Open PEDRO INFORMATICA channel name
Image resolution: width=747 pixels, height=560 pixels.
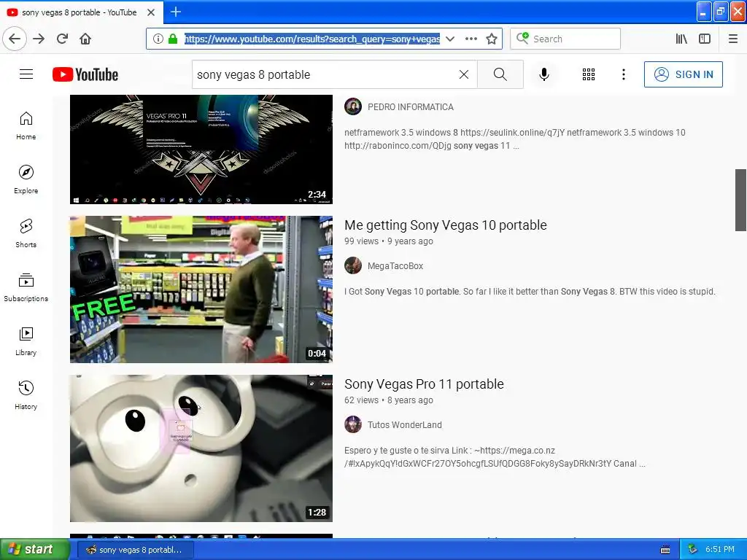point(410,107)
